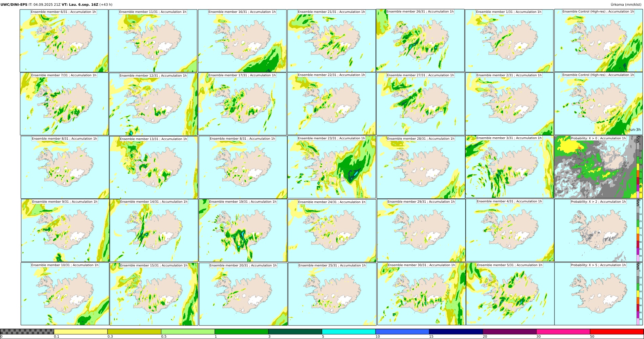Pick the olive 0.3–0.5 legend swatch
The image size is (644, 339).
point(134,332)
